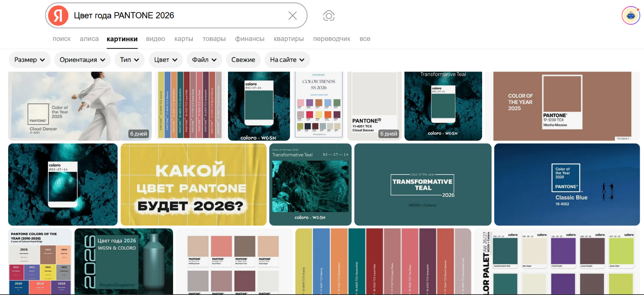Image resolution: width=644 pixels, height=295 pixels.
Task: Expand the Размер filter dropdown
Action: (30, 60)
